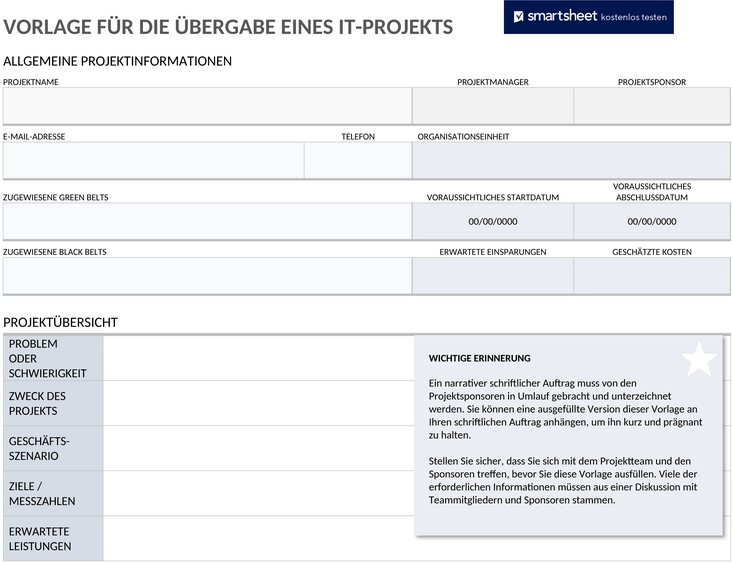The image size is (733, 563).
Task: Click the input field below PROJEKTSPONSOR
Action: (x=652, y=106)
